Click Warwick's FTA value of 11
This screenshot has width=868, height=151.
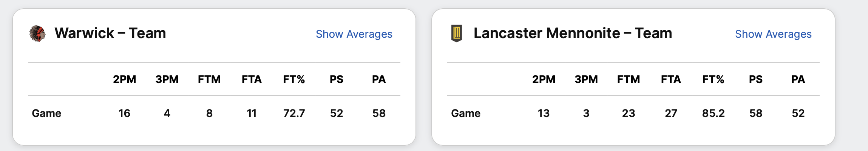(252, 113)
